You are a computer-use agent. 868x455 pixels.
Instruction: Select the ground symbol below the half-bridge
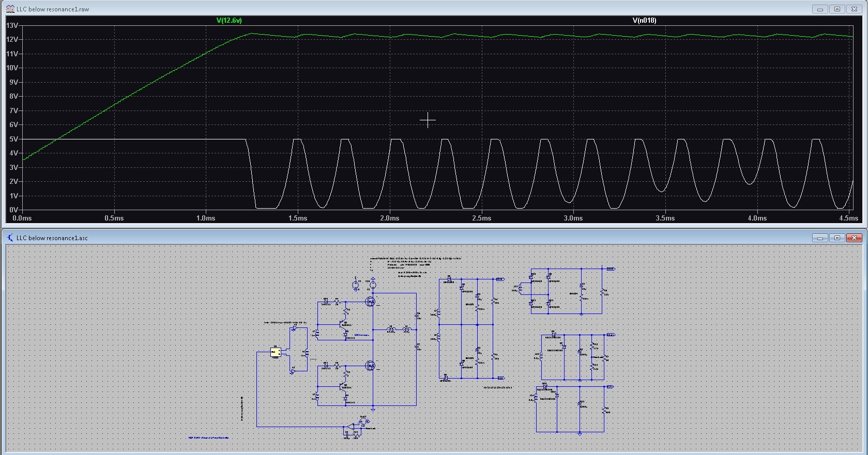[373, 410]
